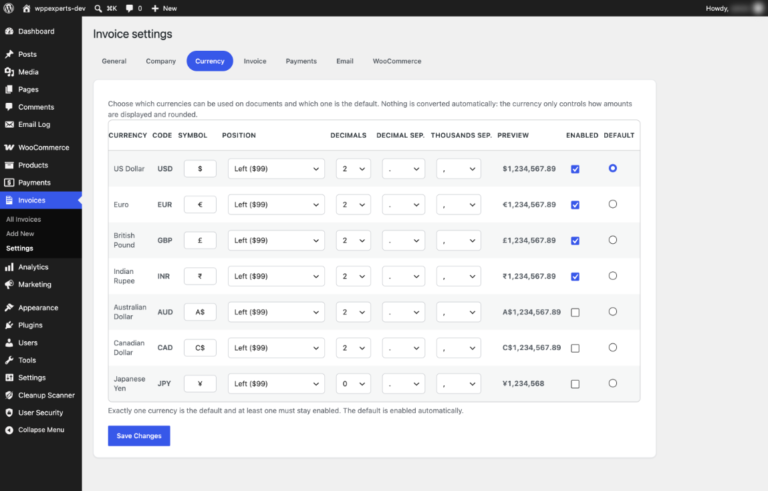Open Add New invoice submenu link
Viewport: 768px width, 491px height.
20,234
